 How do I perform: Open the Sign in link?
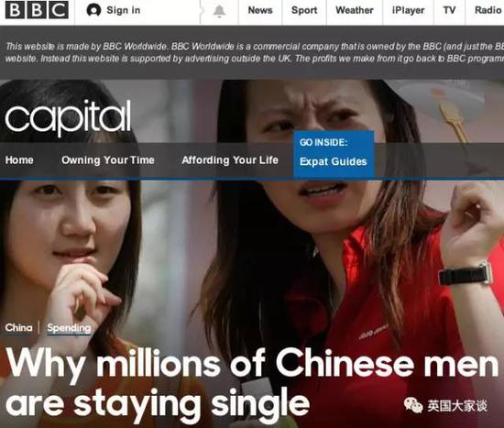pos(124,10)
